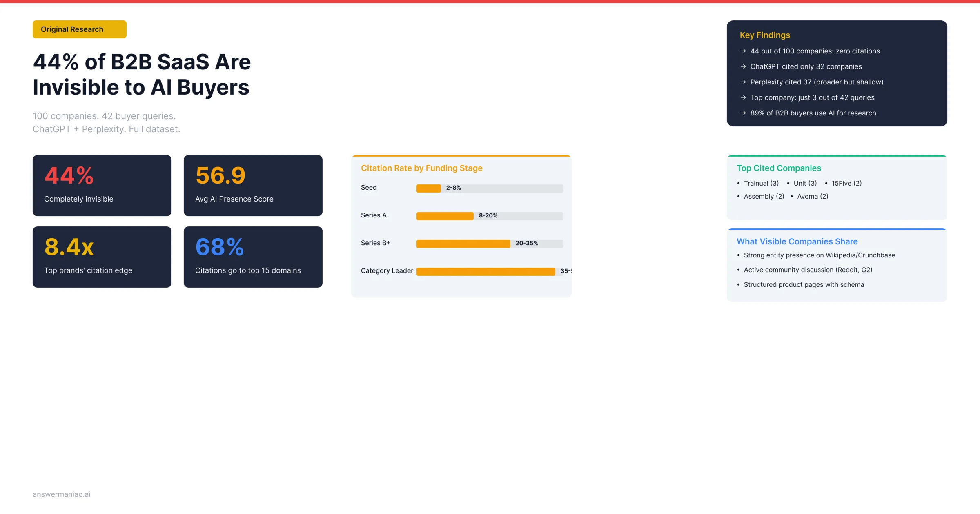The image size is (980, 514).
Task: Click the 68% Citations go to top 15 domains card
Action: 253,257
